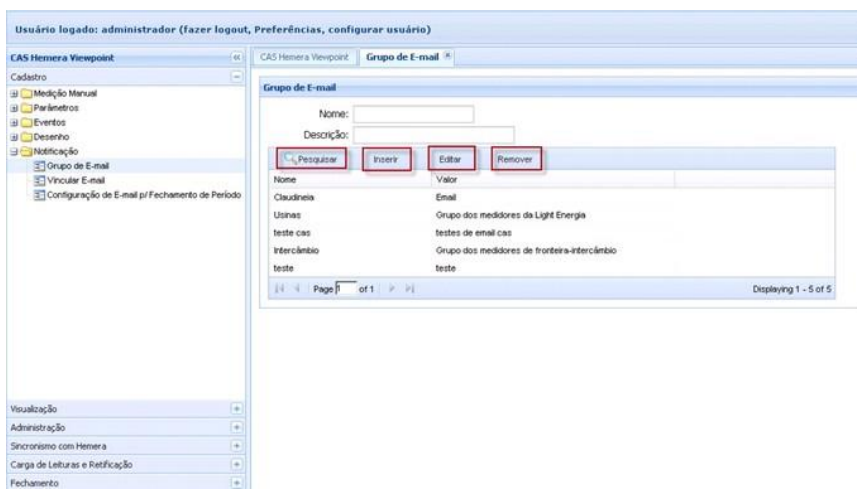Collapse the Cadastro section with minus icon
This screenshot has height=499, width=864.
(x=237, y=76)
